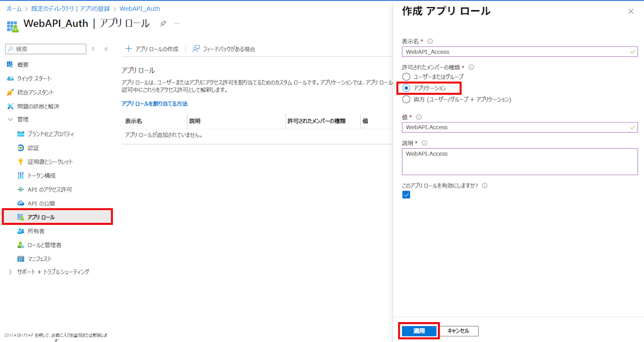Image resolution: width=644 pixels, height=342 pixels.
Task: Click the WebAPI_Auth app registration icon
Action: coord(12,26)
